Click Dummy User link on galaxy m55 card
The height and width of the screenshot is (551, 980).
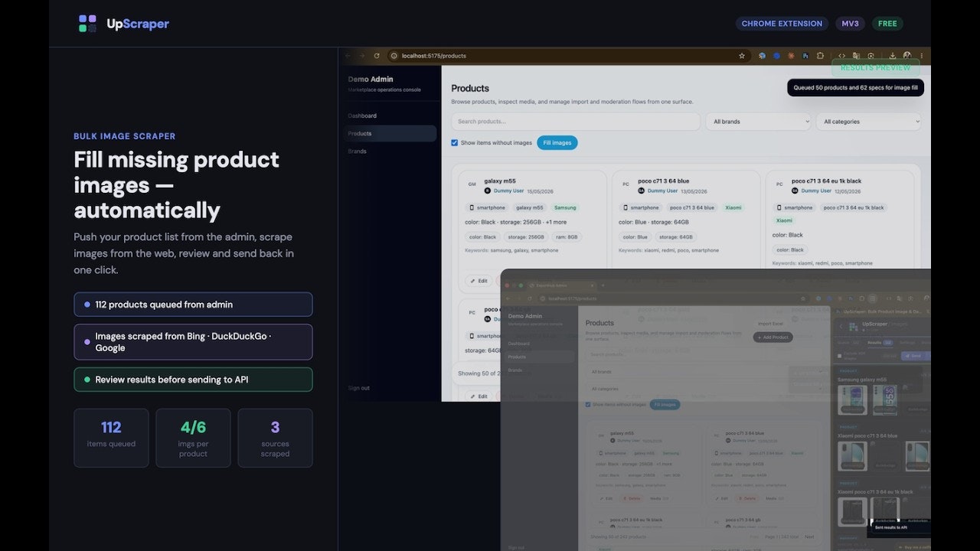click(x=508, y=191)
